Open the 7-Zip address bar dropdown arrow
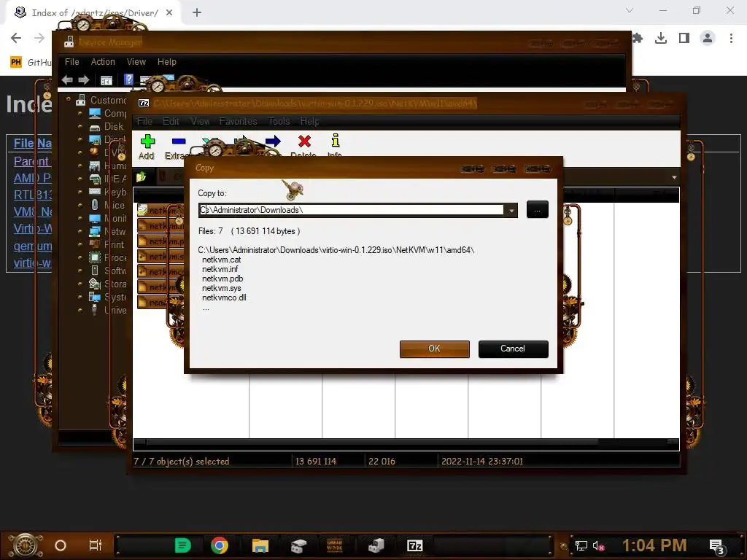 (673, 178)
